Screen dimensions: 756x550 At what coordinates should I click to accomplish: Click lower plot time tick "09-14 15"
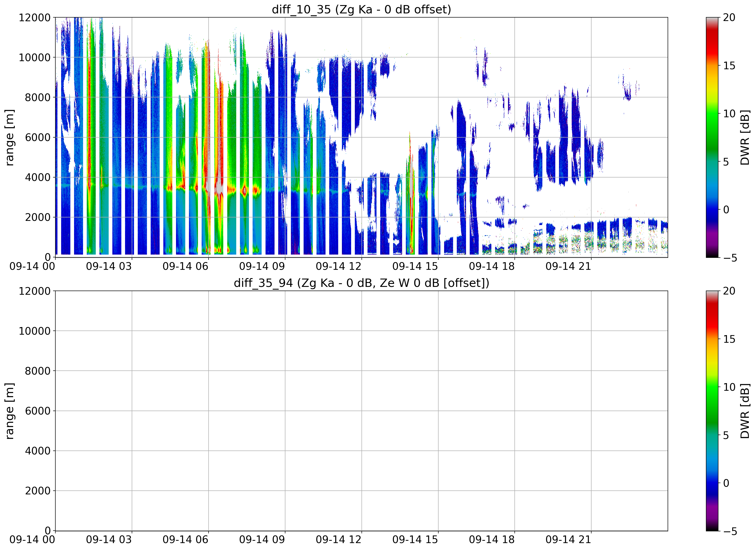[415, 540]
